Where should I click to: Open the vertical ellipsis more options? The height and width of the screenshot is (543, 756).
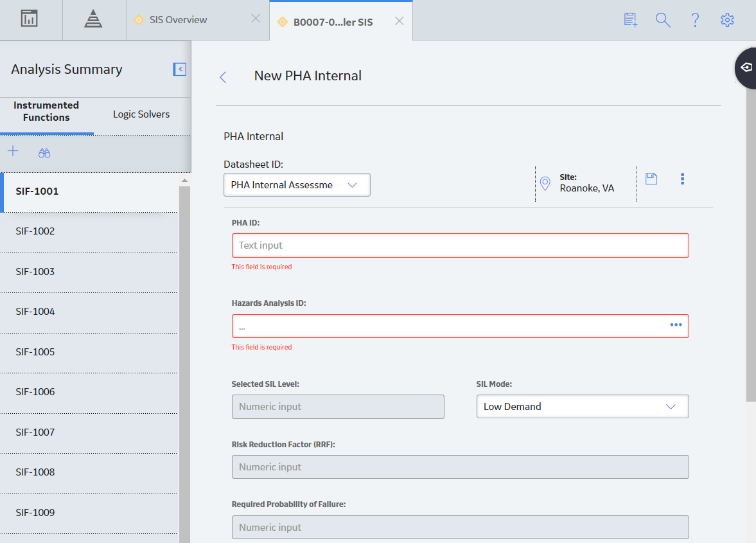click(682, 179)
